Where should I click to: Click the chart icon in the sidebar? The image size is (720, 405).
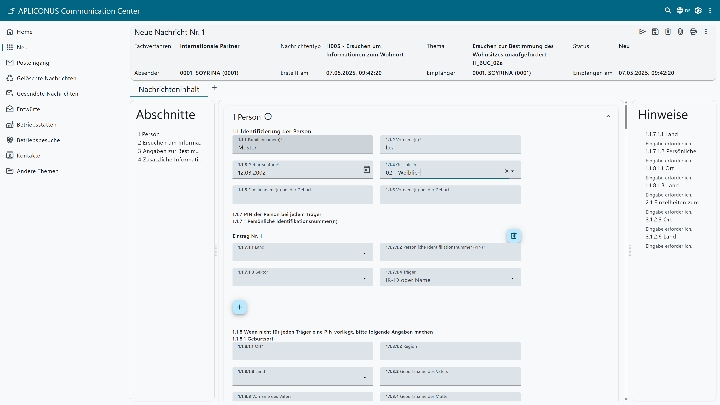pos(10,124)
